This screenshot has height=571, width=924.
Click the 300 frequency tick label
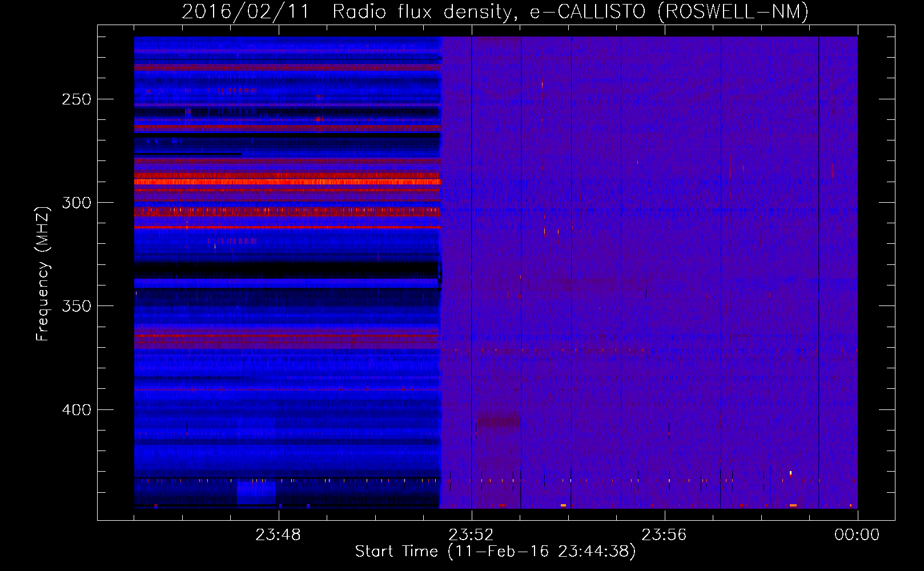77,203
